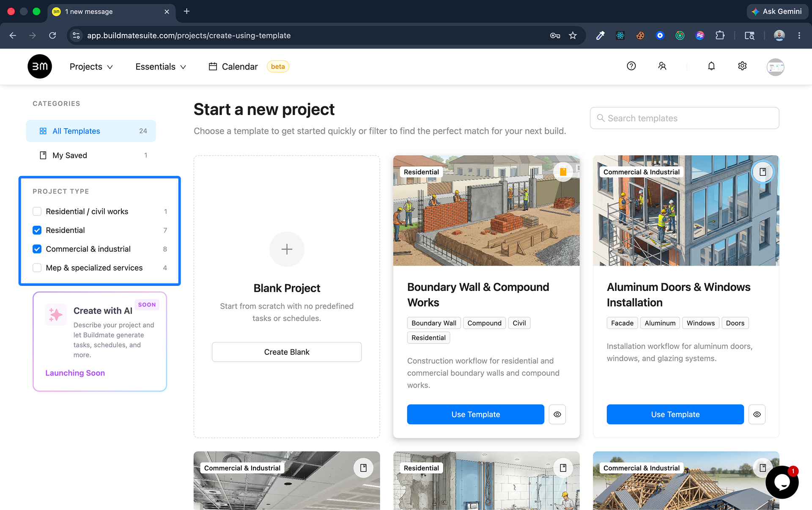The width and height of the screenshot is (812, 510).
Task: Click the Launching Soon link
Action: [x=75, y=373]
